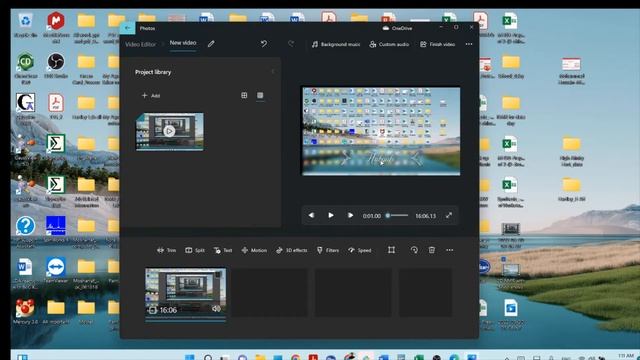This screenshot has width=640, height=360.
Task: Open 3D effects
Action: [291, 250]
